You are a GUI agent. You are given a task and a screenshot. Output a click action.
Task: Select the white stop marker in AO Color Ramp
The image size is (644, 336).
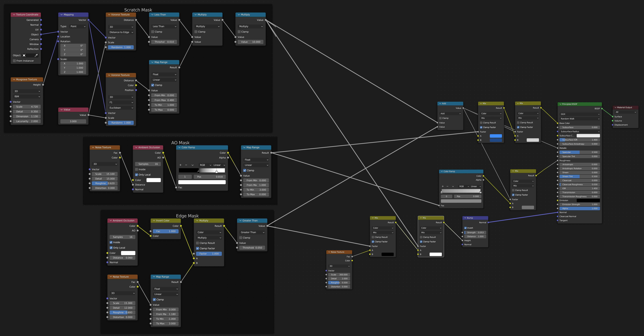pos(216,172)
